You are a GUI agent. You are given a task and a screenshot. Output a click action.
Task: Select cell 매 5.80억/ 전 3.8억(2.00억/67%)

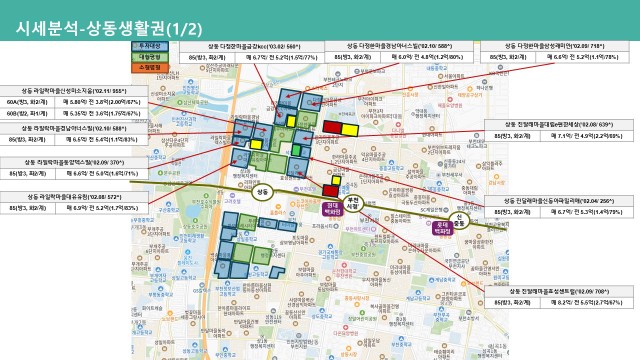tap(101, 102)
